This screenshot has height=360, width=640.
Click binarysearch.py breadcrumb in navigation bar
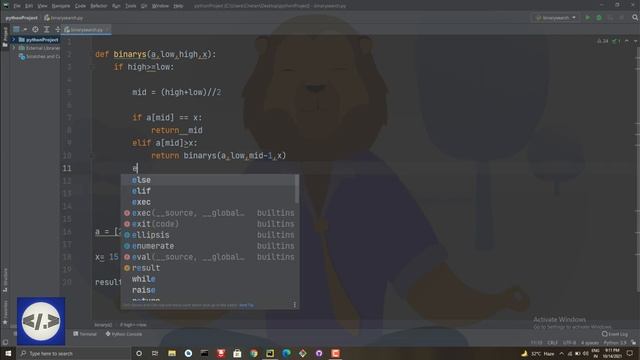[x=64, y=18]
